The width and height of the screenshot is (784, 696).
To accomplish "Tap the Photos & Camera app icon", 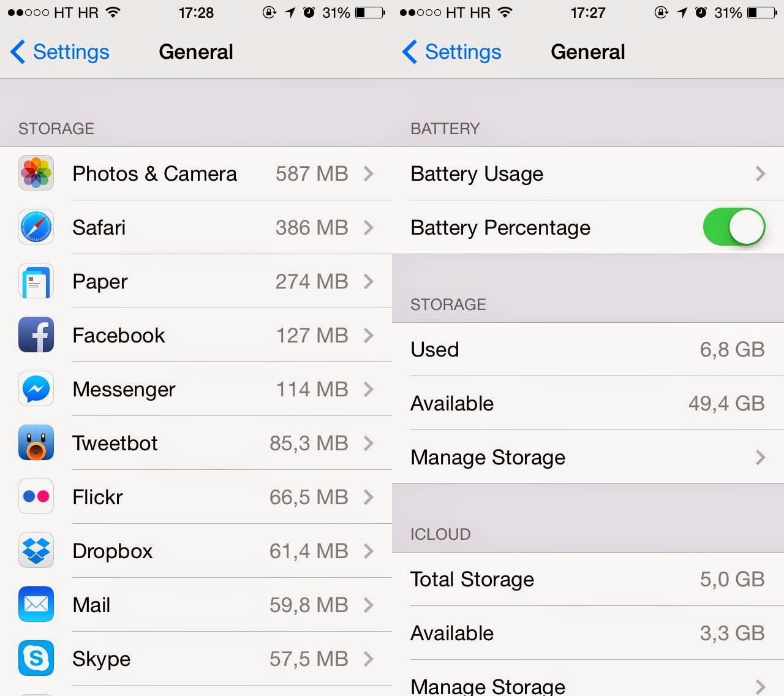I will pyautogui.click(x=36, y=173).
